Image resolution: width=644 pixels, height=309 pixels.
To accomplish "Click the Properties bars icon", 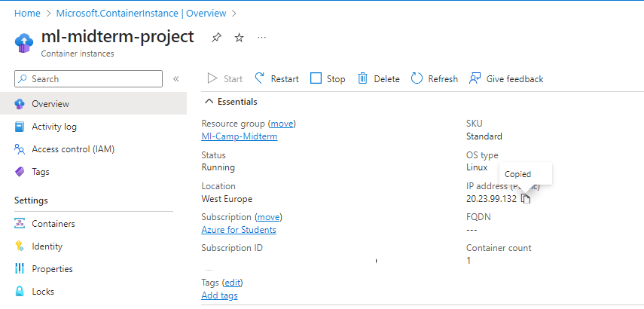I will pyautogui.click(x=20, y=269).
